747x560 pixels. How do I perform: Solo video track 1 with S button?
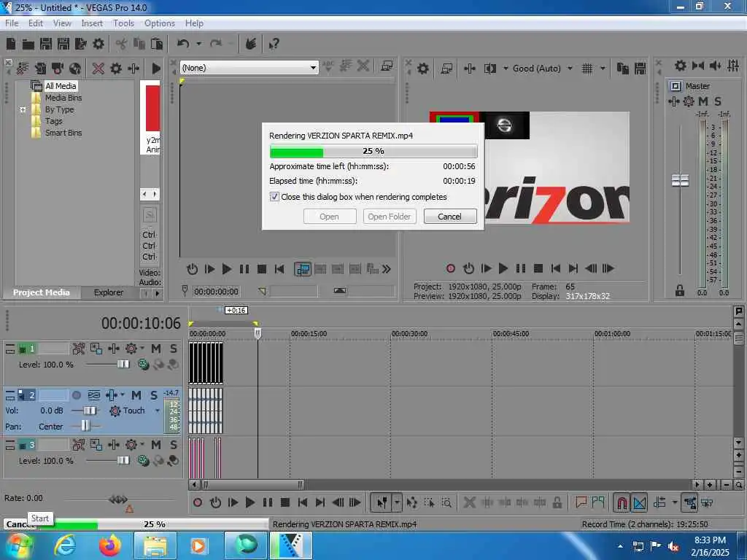[x=174, y=349]
